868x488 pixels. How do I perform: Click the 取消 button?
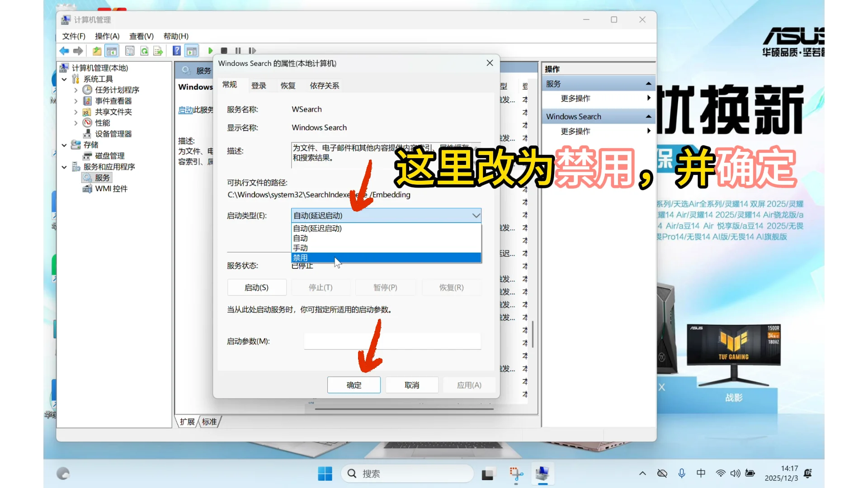point(411,385)
